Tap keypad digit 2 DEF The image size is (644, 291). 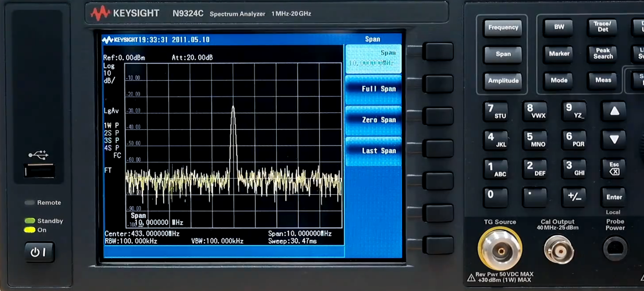tap(535, 169)
